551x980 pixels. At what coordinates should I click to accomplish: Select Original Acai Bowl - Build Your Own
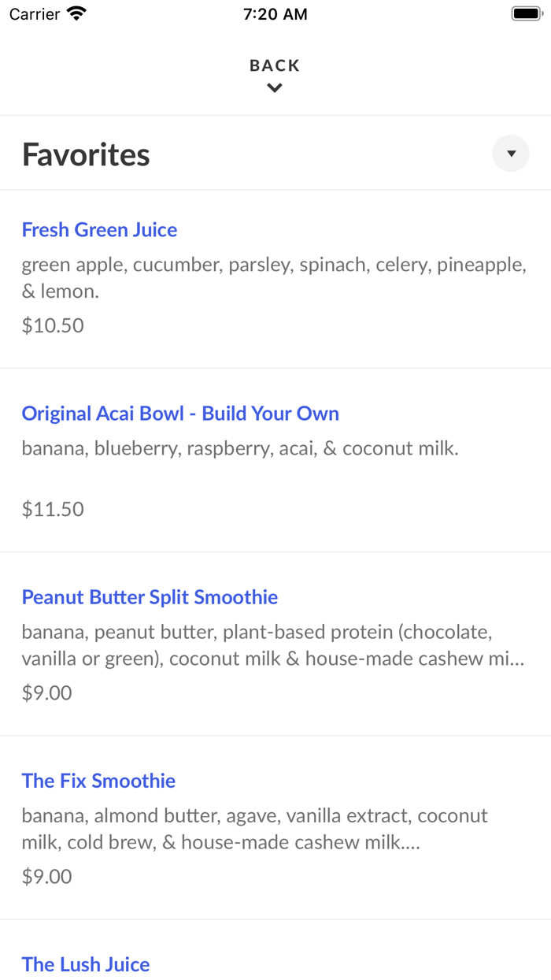[180, 413]
